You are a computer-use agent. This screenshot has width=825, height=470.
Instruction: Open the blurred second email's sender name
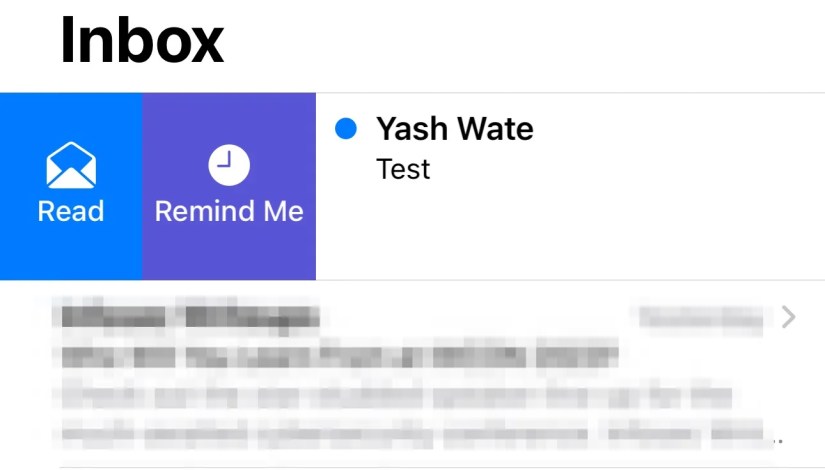click(190, 318)
